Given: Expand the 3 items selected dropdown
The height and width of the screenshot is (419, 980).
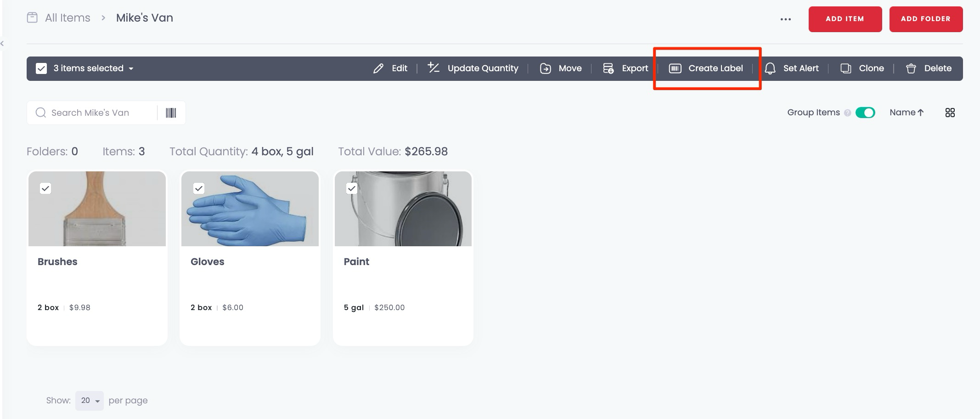Looking at the screenshot, I should click(x=131, y=68).
